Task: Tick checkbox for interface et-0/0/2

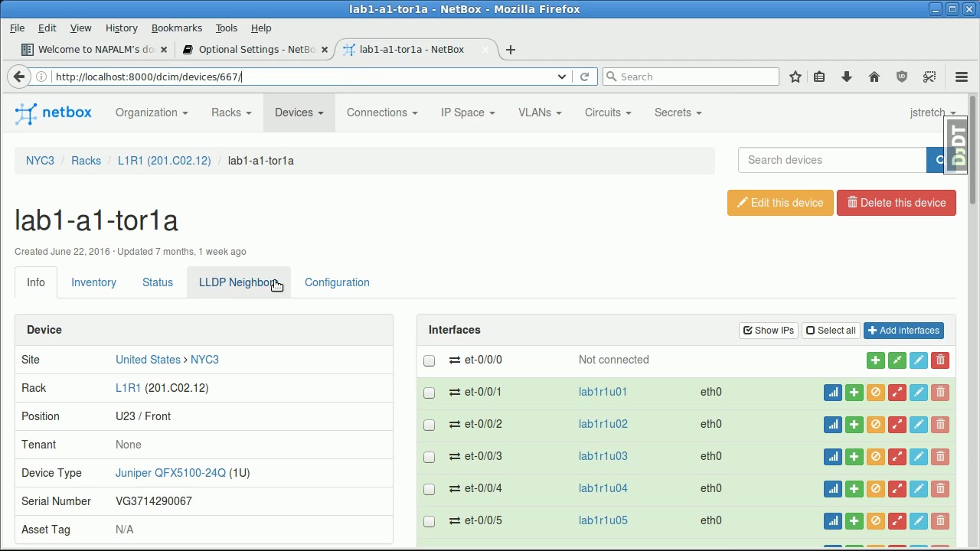Action: 429,425
